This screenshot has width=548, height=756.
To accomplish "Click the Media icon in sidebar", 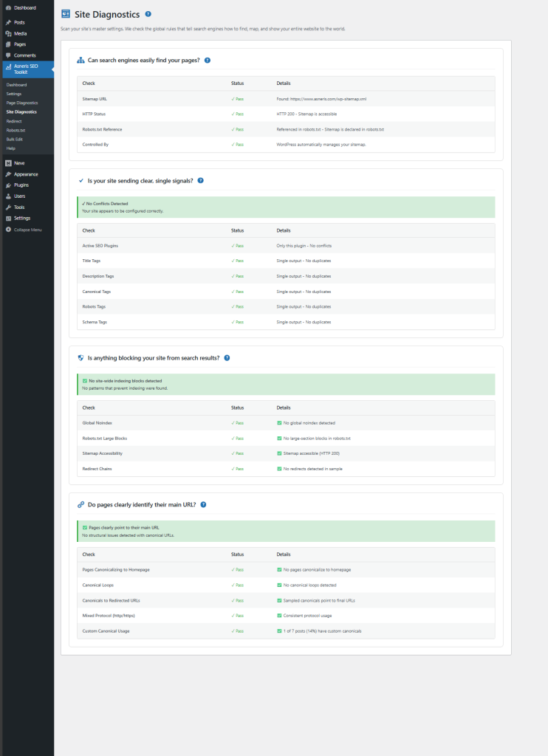I will click(x=8, y=34).
